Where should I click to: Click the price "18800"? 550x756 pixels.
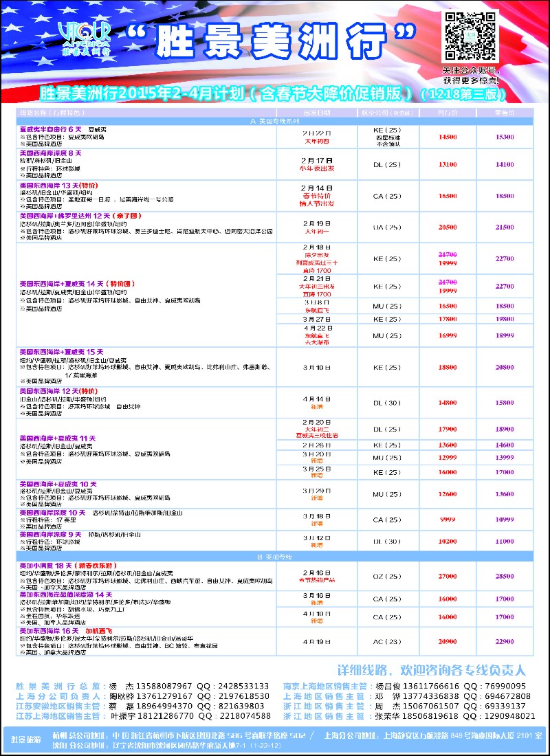click(448, 368)
